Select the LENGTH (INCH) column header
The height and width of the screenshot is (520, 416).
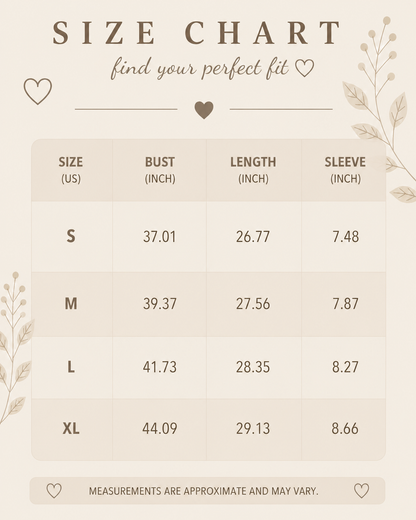coord(253,170)
